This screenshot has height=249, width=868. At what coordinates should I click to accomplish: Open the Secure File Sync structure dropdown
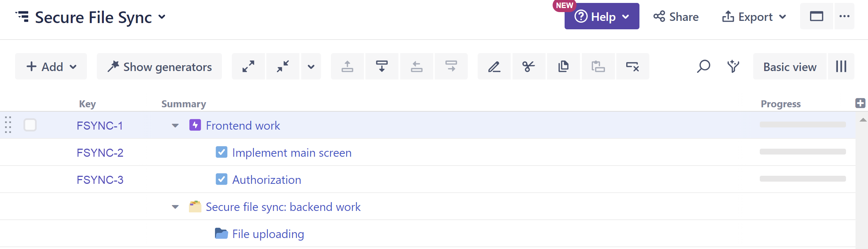pos(162,17)
